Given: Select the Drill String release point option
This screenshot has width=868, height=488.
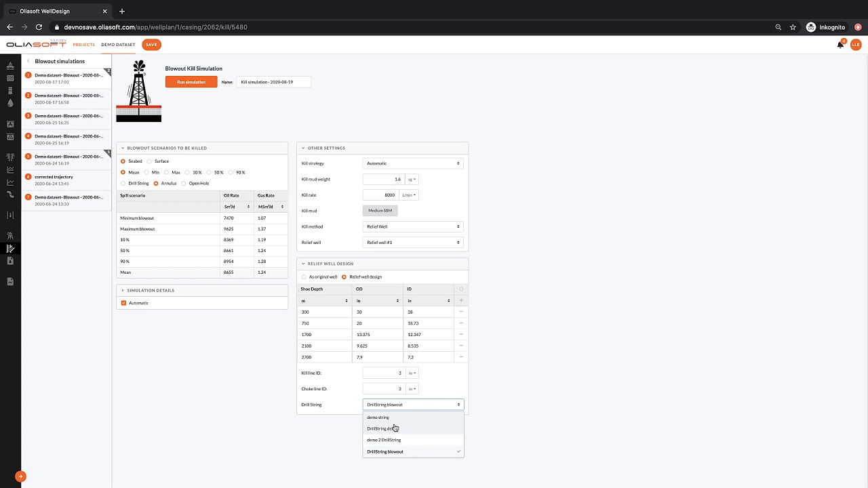Looking at the screenshot, I should pos(123,183).
